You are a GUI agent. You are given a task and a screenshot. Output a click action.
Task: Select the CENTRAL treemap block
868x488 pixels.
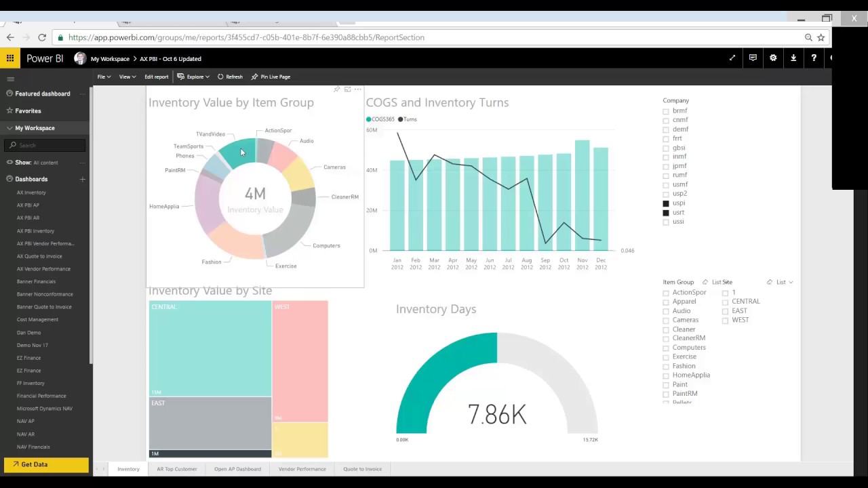click(x=210, y=348)
